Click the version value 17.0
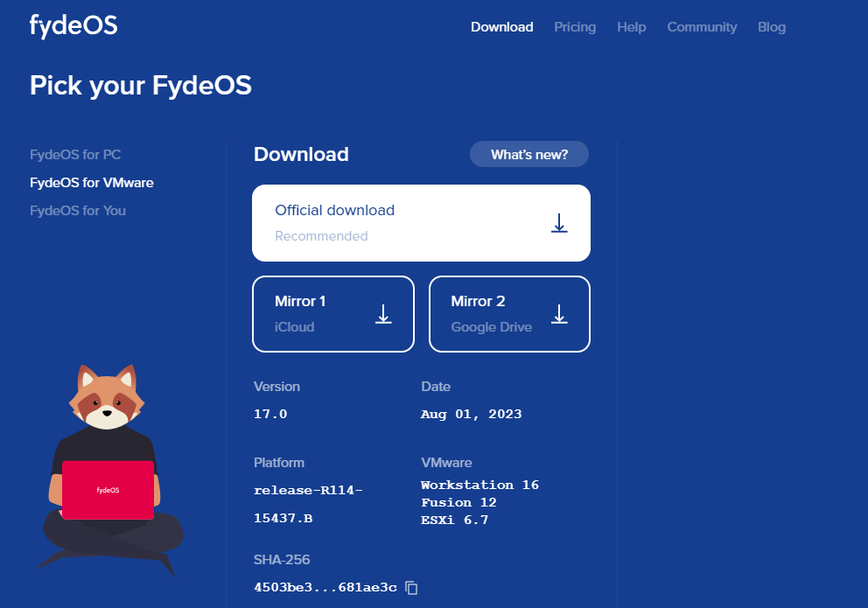This screenshot has height=608, width=868. [x=270, y=414]
